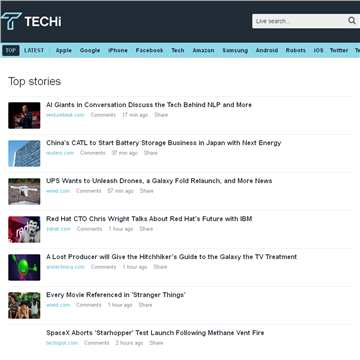Open the UPS drone story thumbnail
The image size is (360, 360).
click(24, 191)
